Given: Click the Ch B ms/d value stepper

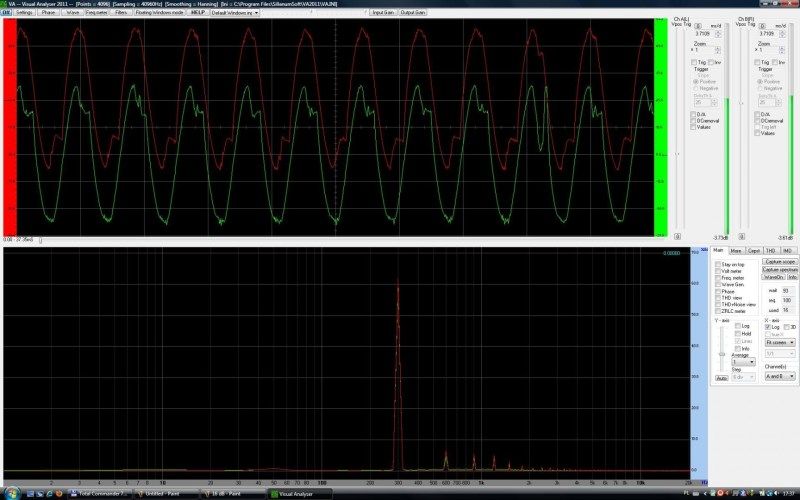Looking at the screenshot, I should (x=783, y=34).
